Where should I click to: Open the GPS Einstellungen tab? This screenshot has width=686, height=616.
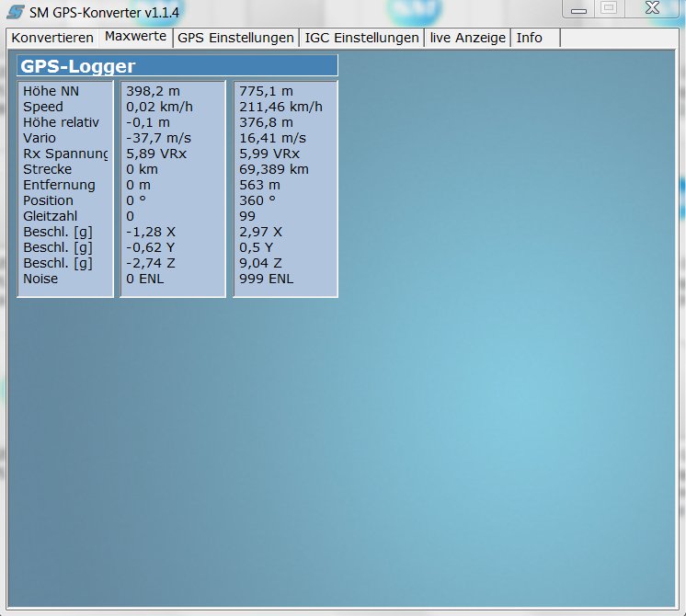(x=236, y=38)
